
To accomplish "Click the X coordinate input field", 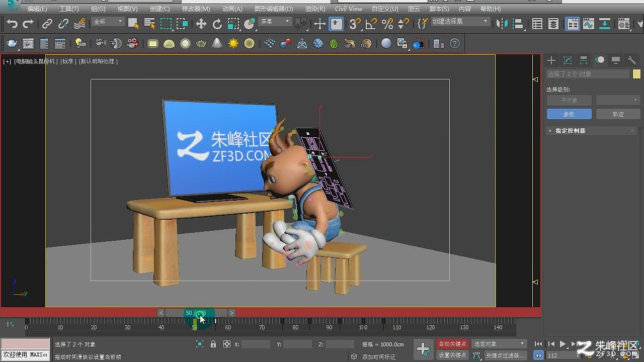I will coord(256,344).
